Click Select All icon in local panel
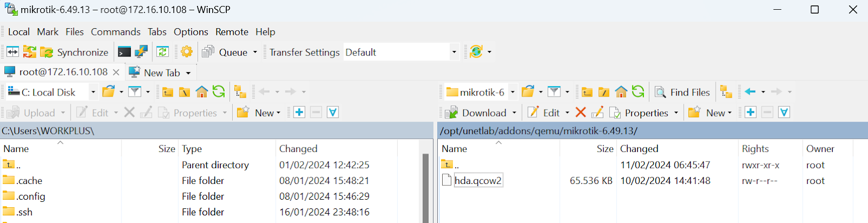Viewport: 868px width, 223px height. coord(333,112)
